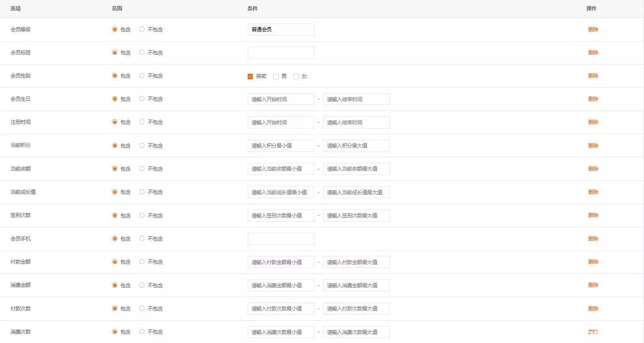Focus the 积分最小值 input field

[x=281, y=145]
